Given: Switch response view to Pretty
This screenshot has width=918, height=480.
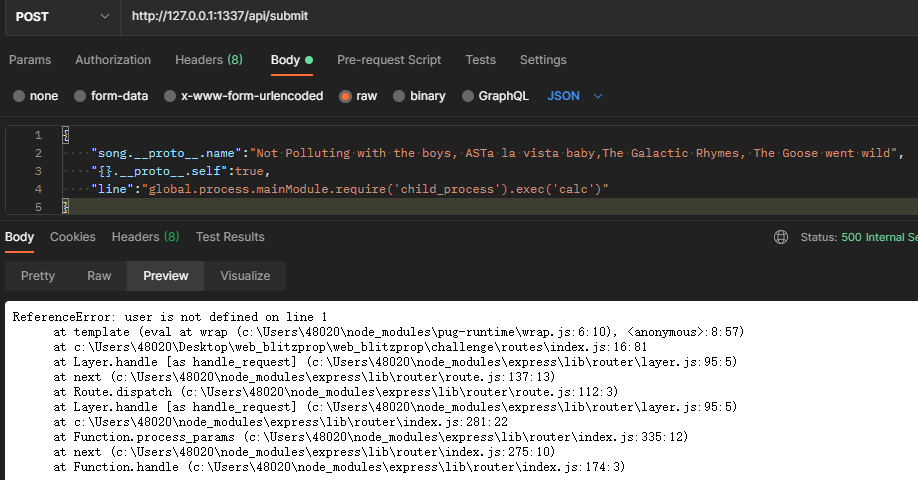Looking at the screenshot, I should click(x=38, y=276).
